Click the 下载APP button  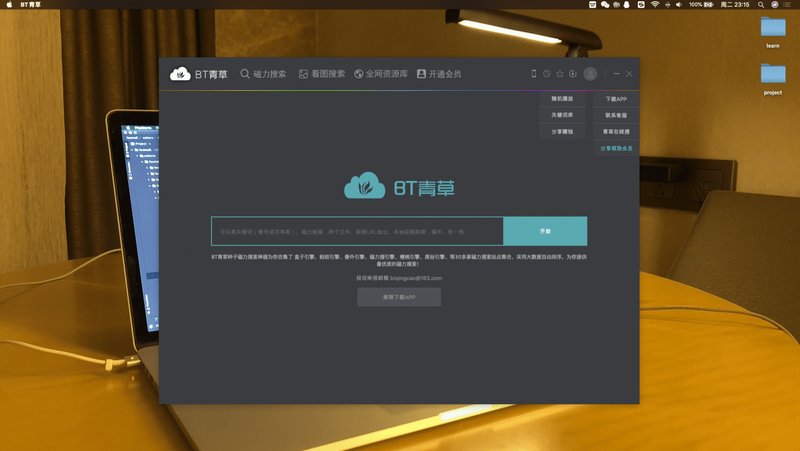point(616,99)
